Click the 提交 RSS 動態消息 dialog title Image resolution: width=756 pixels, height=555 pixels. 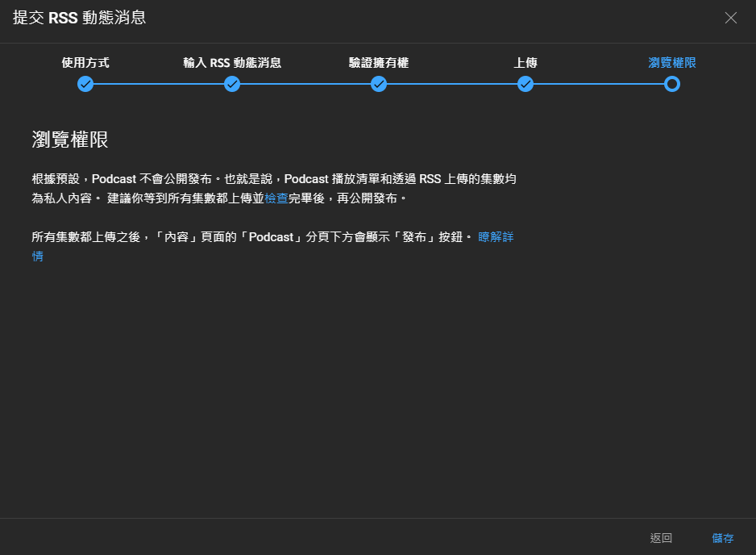click(x=79, y=18)
